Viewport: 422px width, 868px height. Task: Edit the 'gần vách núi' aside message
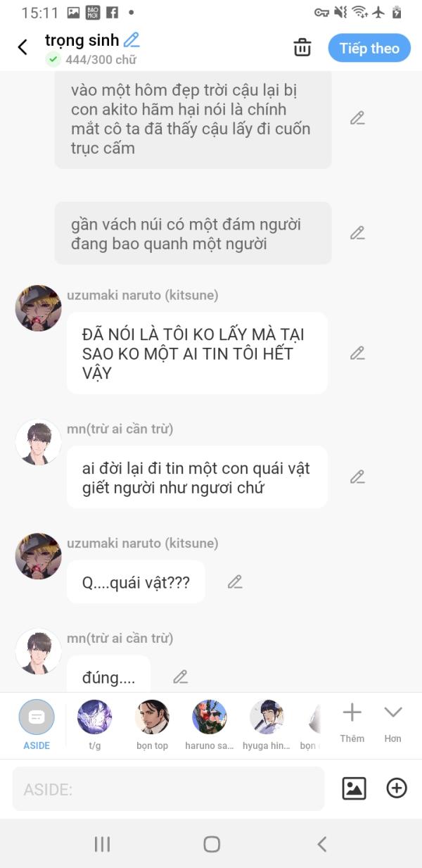pyautogui.click(x=357, y=232)
